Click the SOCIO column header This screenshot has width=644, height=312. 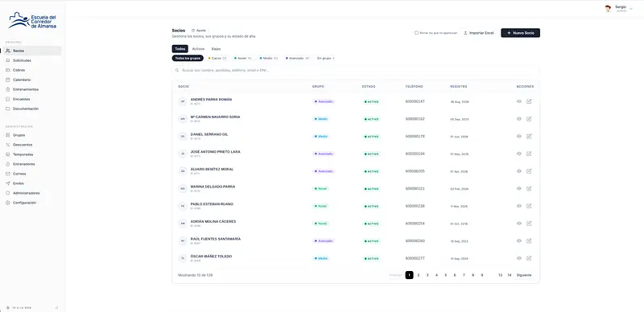pos(184,87)
